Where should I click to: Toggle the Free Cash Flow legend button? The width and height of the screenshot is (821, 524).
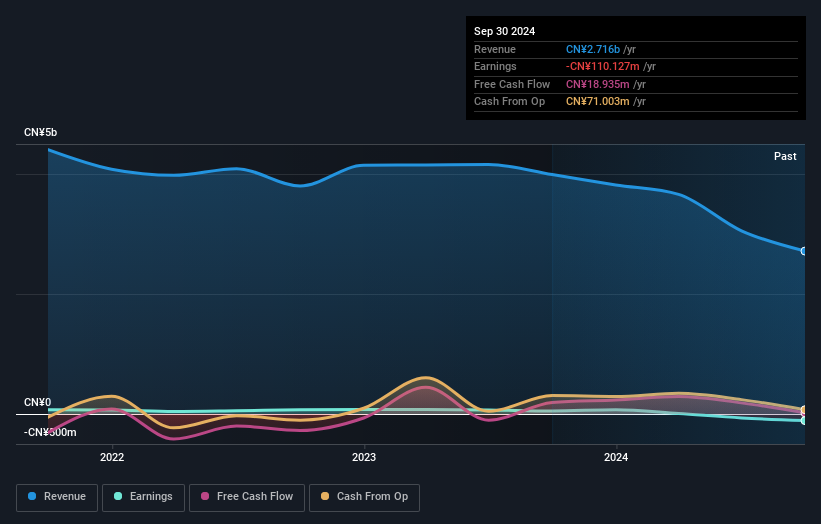(247, 497)
